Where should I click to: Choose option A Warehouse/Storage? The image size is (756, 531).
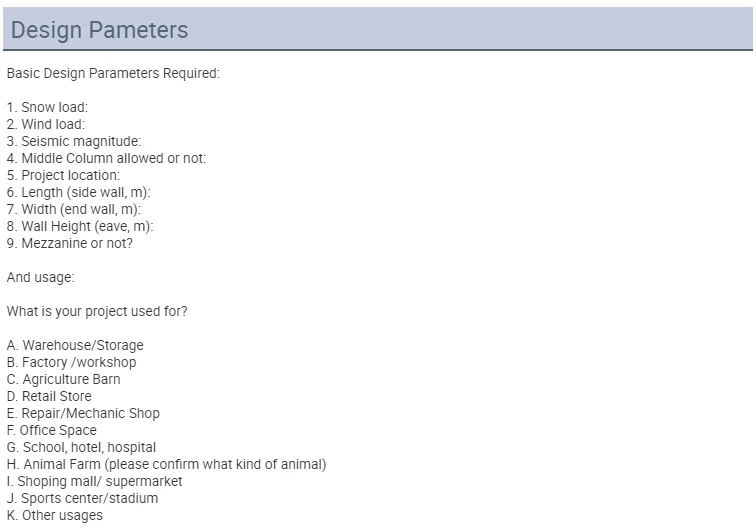pos(75,345)
